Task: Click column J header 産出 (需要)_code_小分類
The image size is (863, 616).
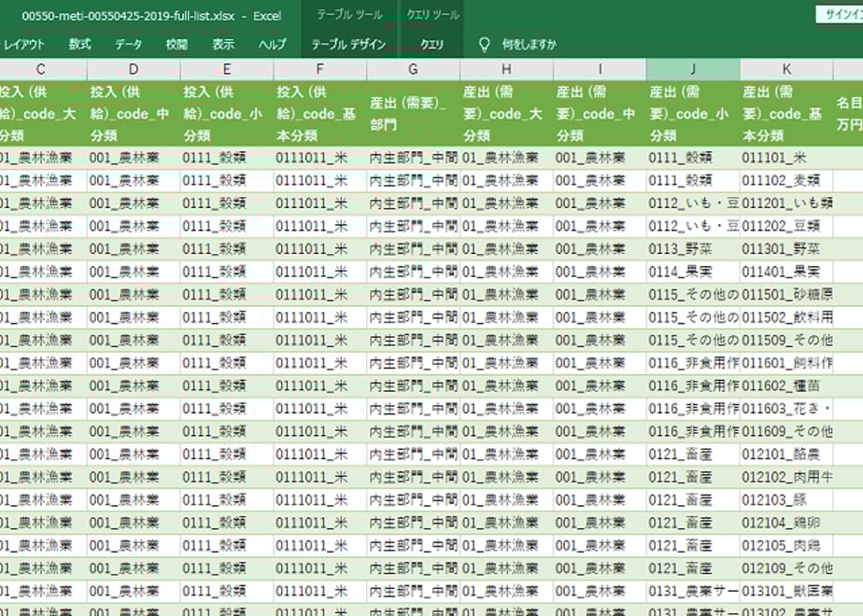Action: [x=693, y=113]
